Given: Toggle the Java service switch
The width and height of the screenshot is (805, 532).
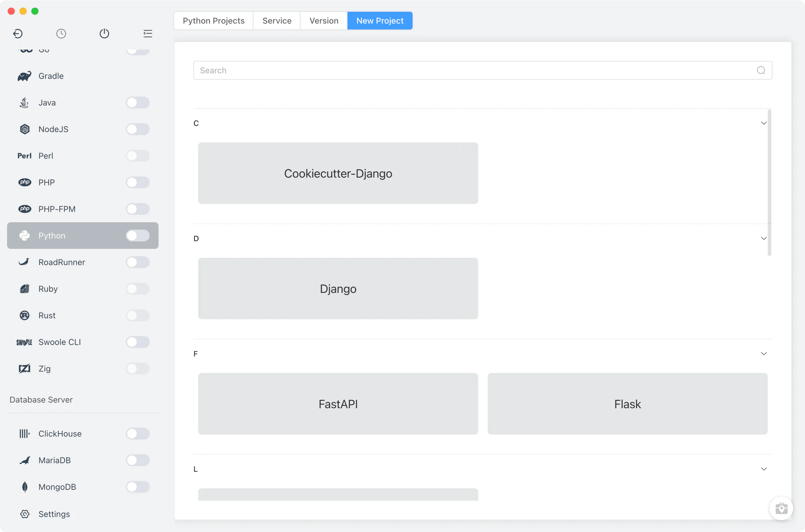Looking at the screenshot, I should pyautogui.click(x=138, y=103).
